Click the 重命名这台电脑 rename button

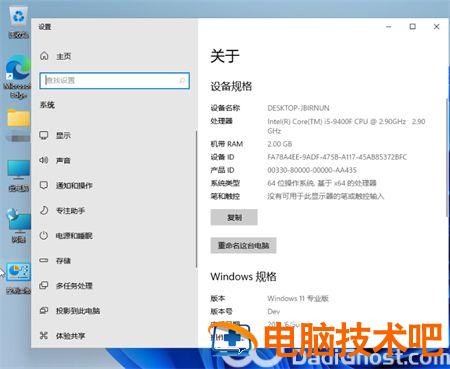243,245
